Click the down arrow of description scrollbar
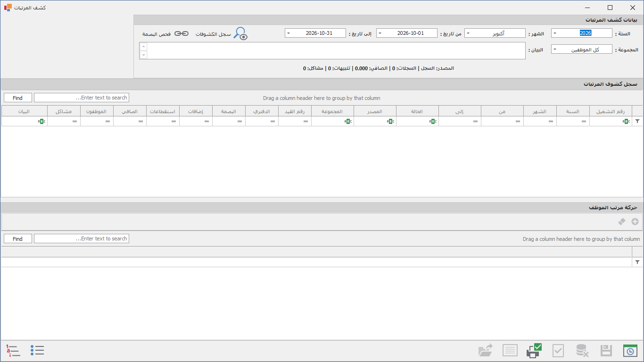Viewport: 644px width, 362px height. pyautogui.click(x=143, y=55)
